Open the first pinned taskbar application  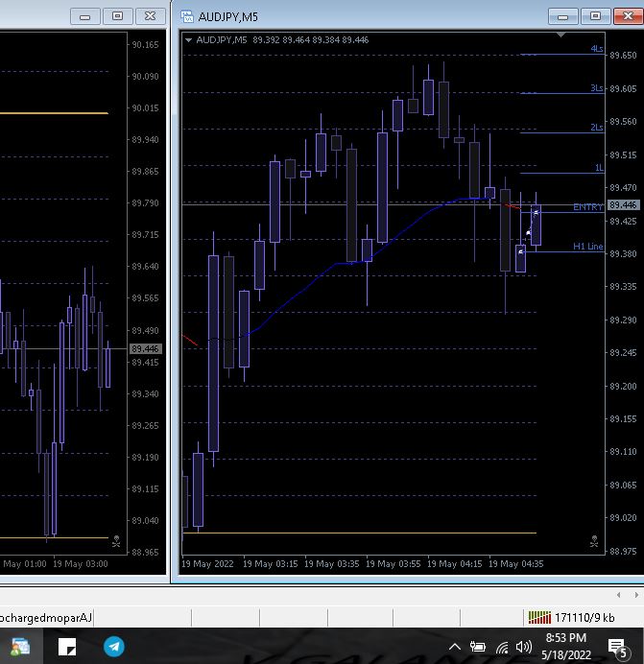(x=19, y=647)
